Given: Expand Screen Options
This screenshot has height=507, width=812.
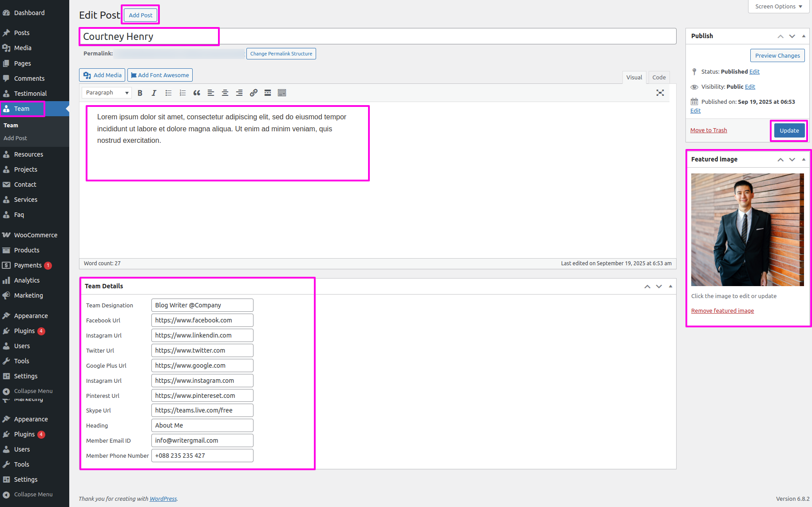Looking at the screenshot, I should [x=779, y=7].
